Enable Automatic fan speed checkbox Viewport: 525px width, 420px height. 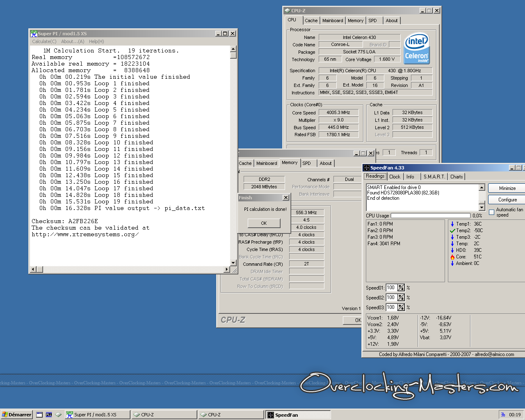point(492,212)
